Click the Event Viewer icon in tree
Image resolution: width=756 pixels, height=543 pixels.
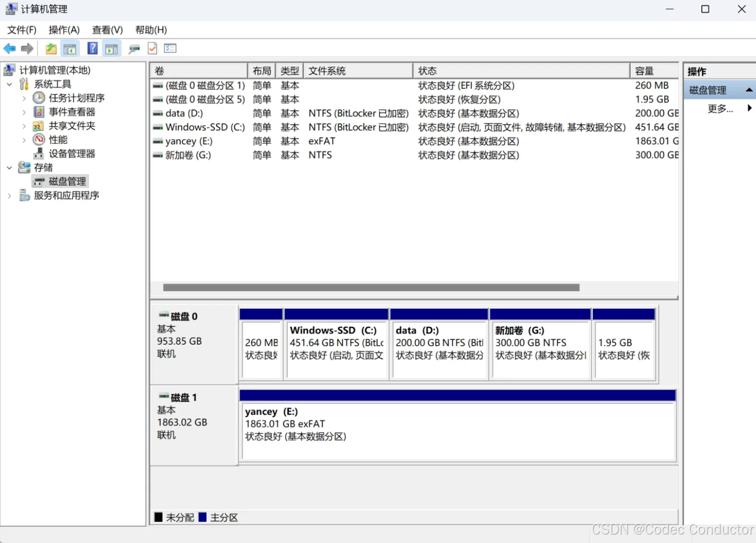pos(39,112)
